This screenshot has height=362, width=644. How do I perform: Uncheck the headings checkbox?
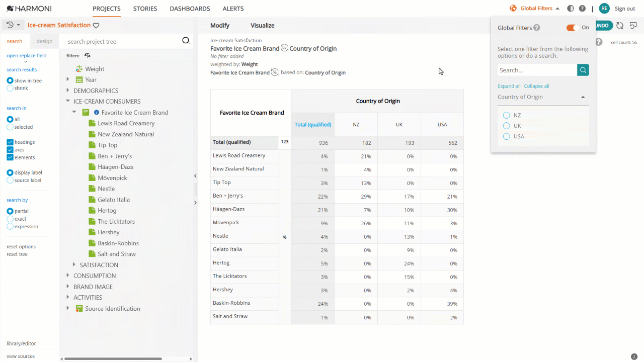pyautogui.click(x=10, y=142)
